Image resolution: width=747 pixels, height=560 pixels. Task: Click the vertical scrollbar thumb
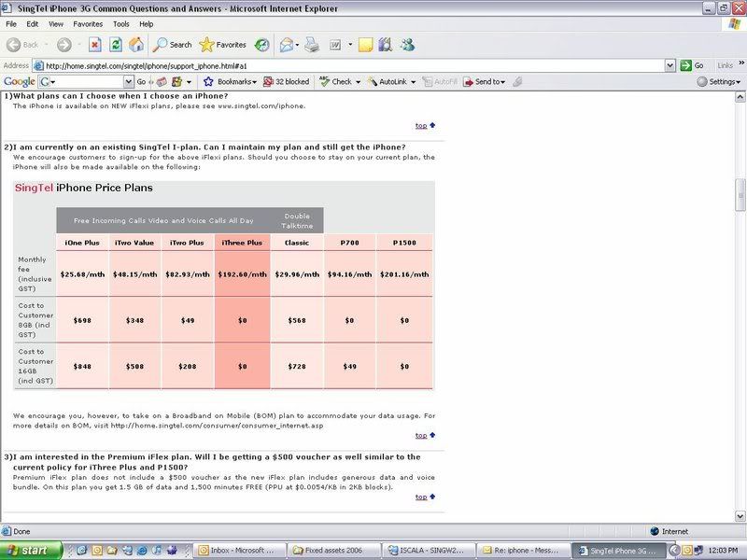coord(740,194)
